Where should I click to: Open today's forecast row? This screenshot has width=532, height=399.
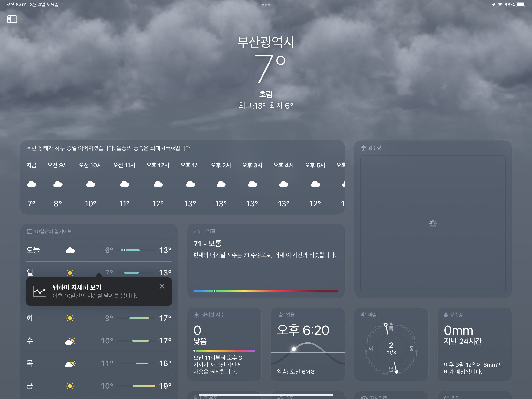[x=99, y=250]
